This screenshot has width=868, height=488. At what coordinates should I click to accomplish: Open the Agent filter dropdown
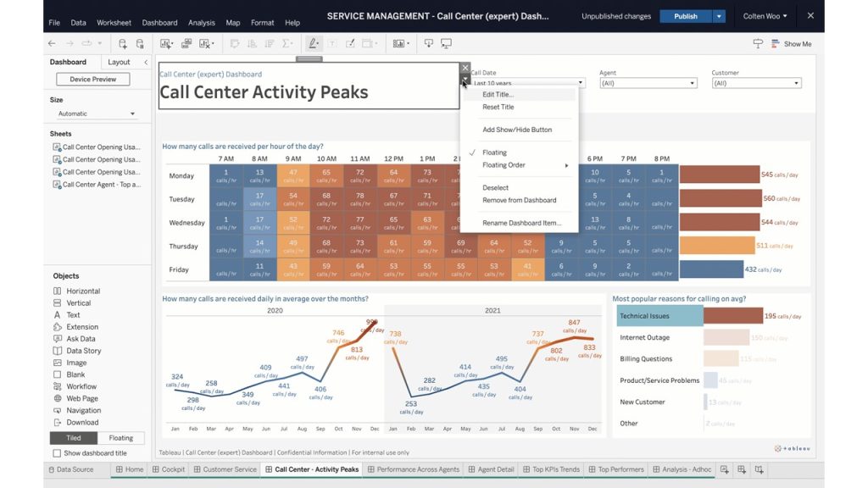(x=648, y=83)
